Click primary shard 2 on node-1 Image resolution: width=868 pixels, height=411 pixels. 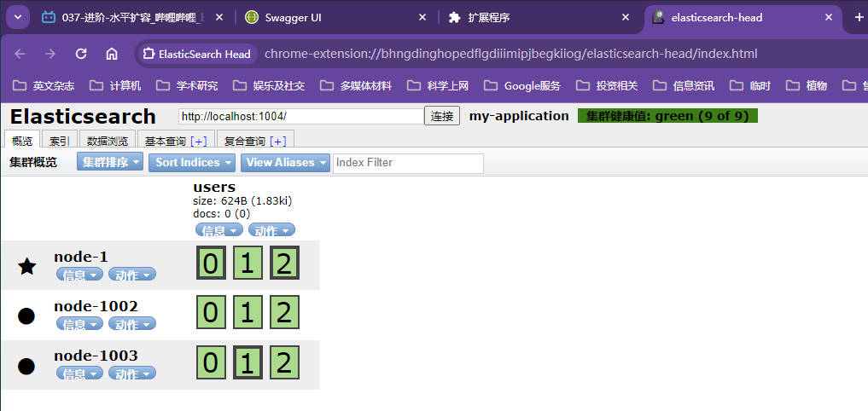click(x=284, y=263)
